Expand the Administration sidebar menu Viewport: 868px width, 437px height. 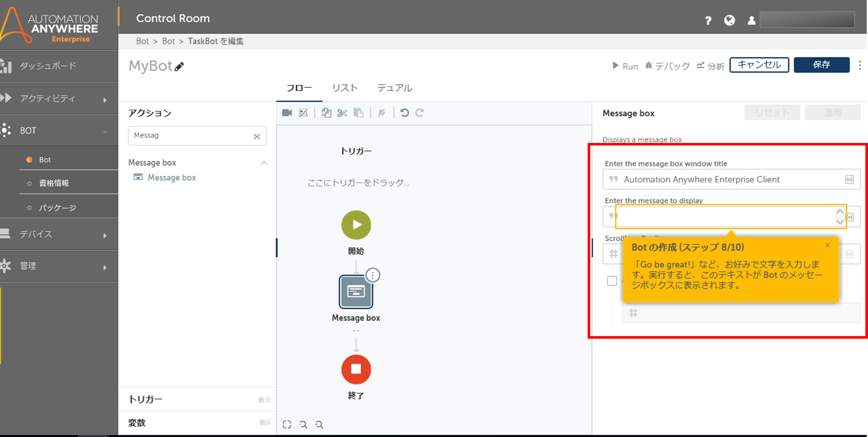[59, 266]
